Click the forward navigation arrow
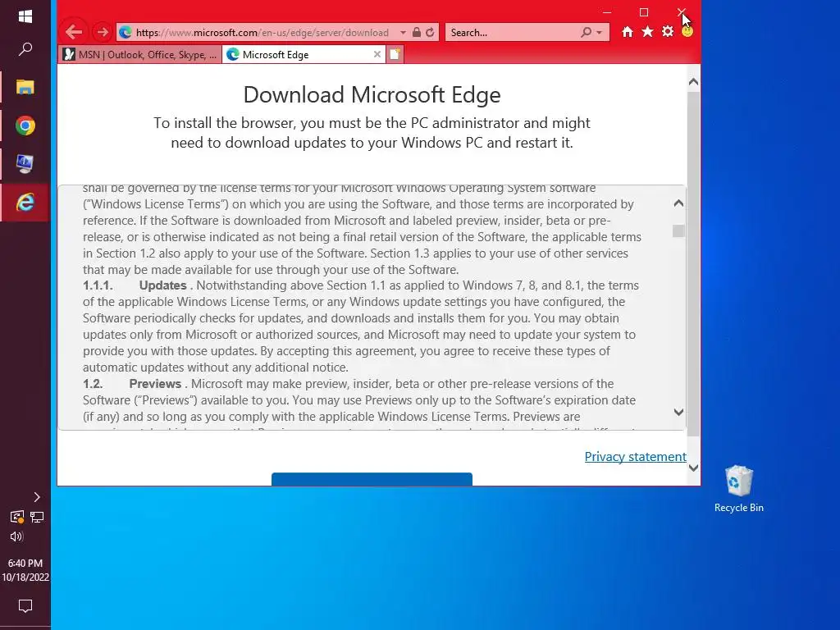Screen dimensions: 840x630 (x=102, y=32)
